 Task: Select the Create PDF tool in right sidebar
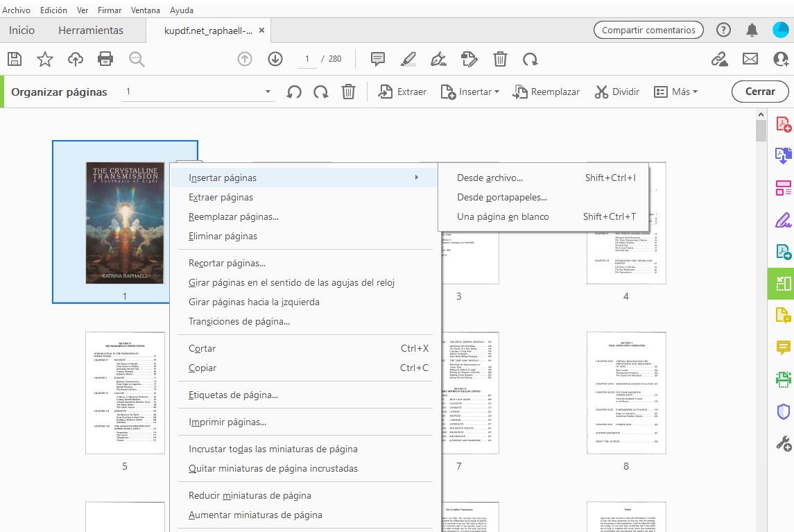pyautogui.click(x=782, y=123)
